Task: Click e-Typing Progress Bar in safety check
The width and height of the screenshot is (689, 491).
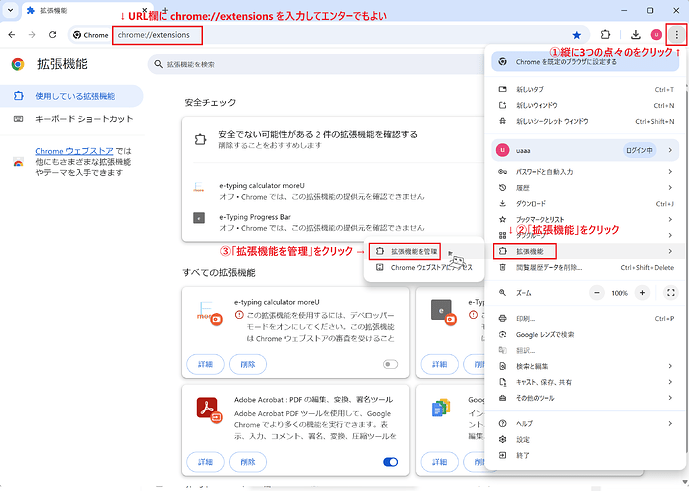Action: 255,217
